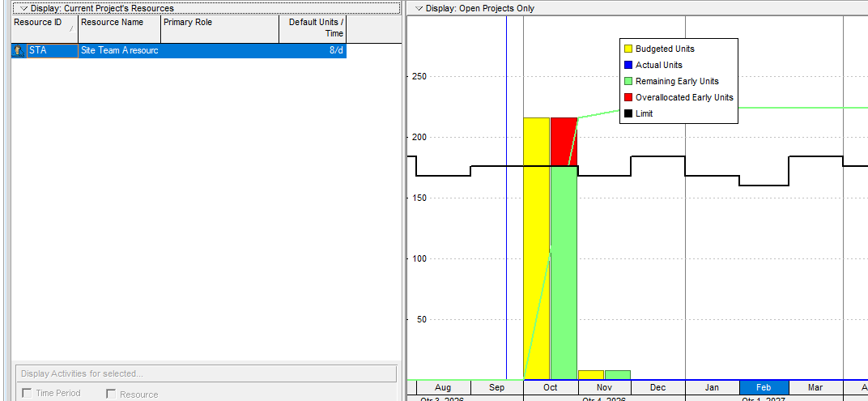The image size is (868, 401).
Task: Open the Display: Current Project's Resources menu
Action: click(x=206, y=8)
